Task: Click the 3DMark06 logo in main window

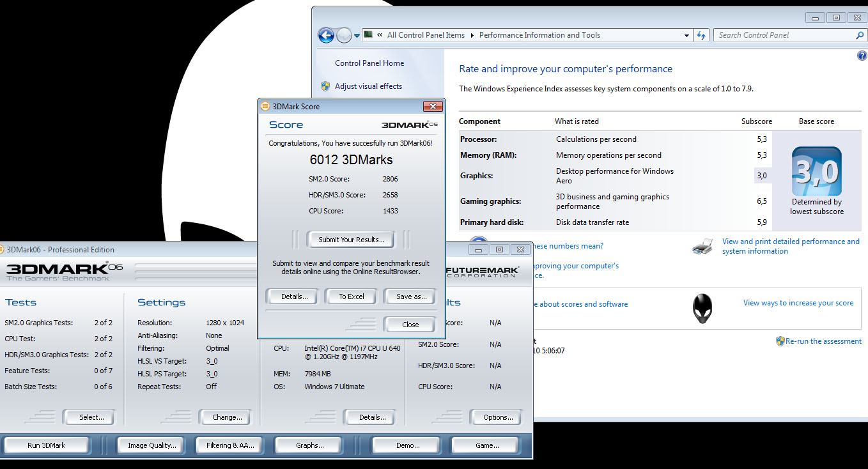Action: (64, 271)
